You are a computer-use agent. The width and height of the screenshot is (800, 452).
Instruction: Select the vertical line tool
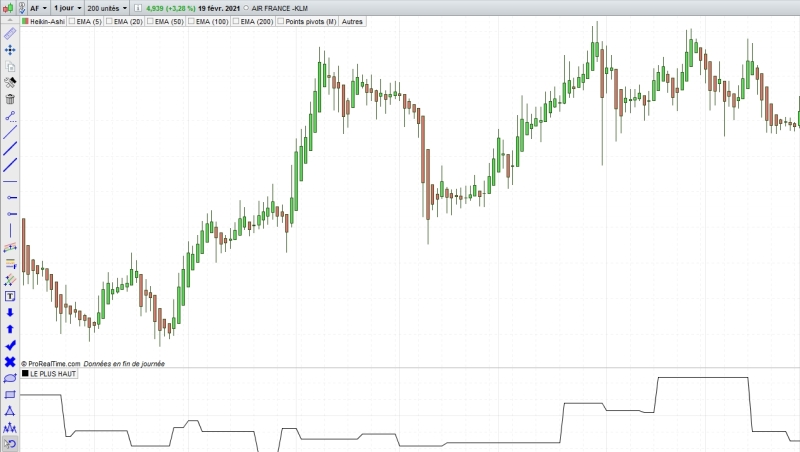10,231
